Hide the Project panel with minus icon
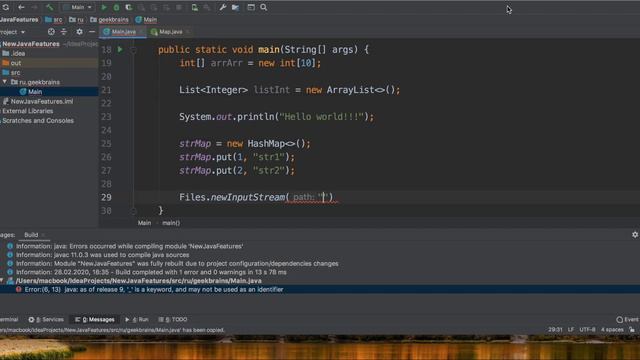Image resolution: width=640 pixels, height=360 pixels. (x=92, y=31)
